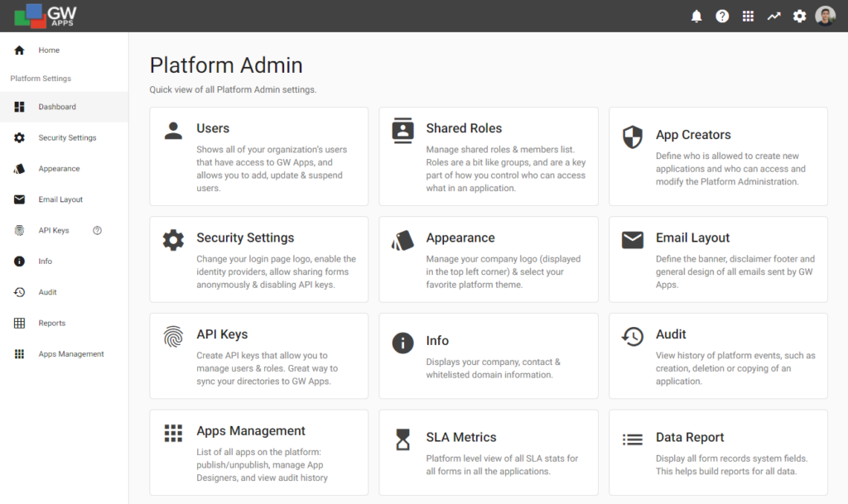Click the Info card description text
848x504 pixels.
pos(494,368)
